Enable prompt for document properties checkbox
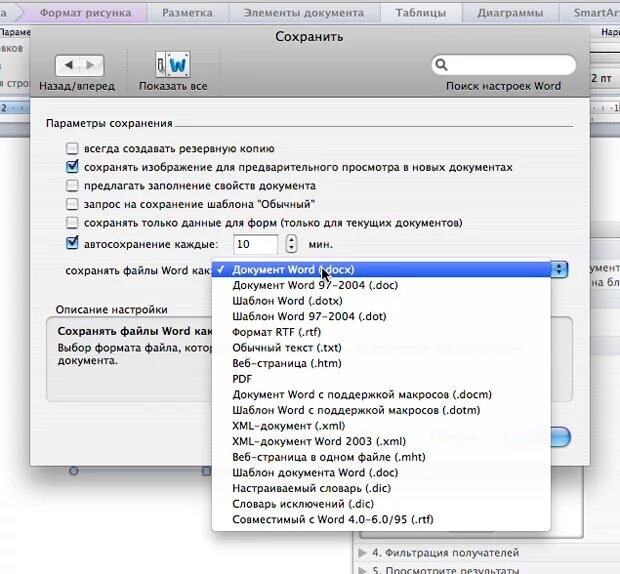Screen dimensions: 620x574 point(72,185)
